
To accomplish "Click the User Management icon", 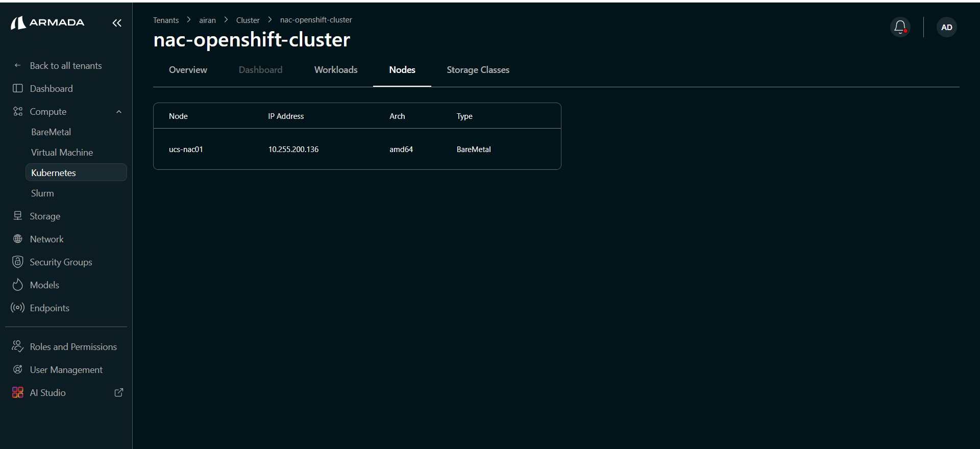I will click(x=18, y=369).
